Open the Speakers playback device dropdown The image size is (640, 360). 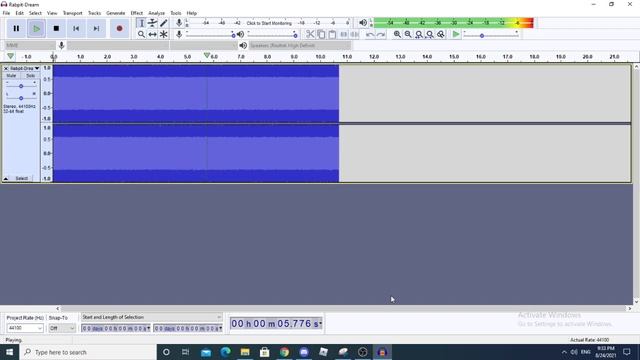(x=300, y=45)
